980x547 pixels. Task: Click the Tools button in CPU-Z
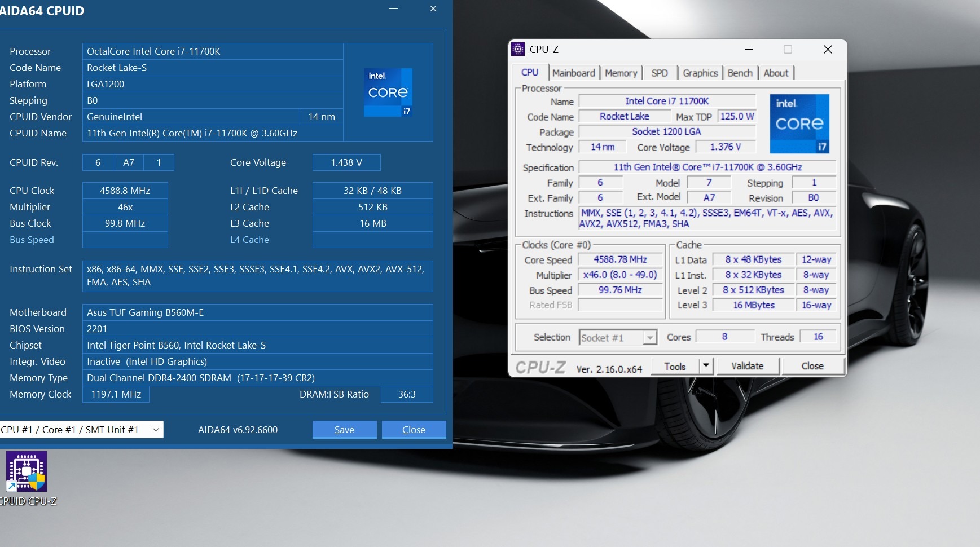click(675, 366)
